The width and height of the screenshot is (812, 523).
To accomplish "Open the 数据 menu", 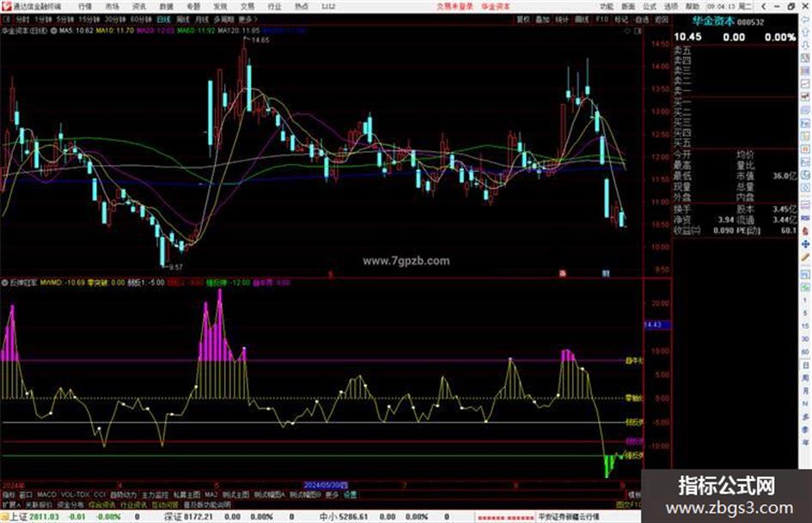I will click(166, 7).
